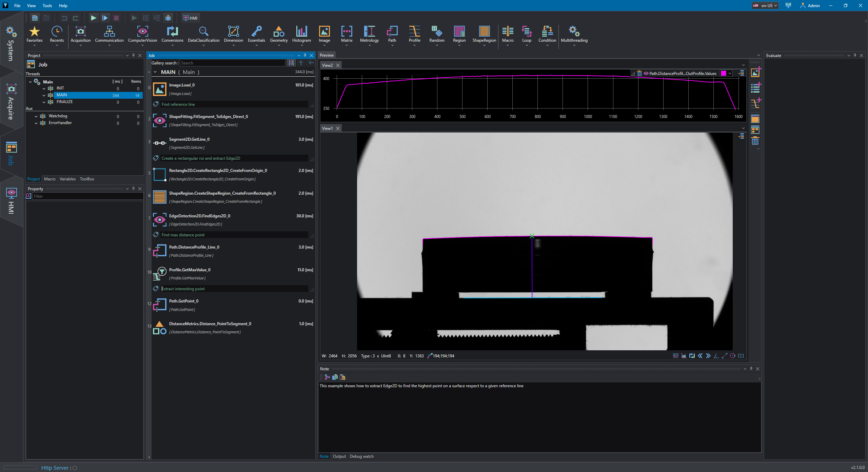Viewport: 868px width, 472px height.
Task: Select the ShapeFitting.FitSegment_ToEdges_Direct_0 step
Action: tap(233, 120)
